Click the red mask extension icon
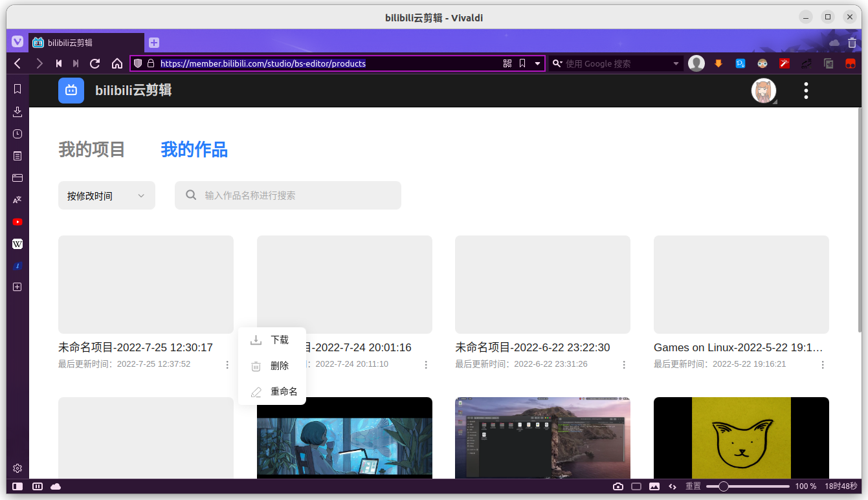This screenshot has width=868, height=500. tap(851, 63)
